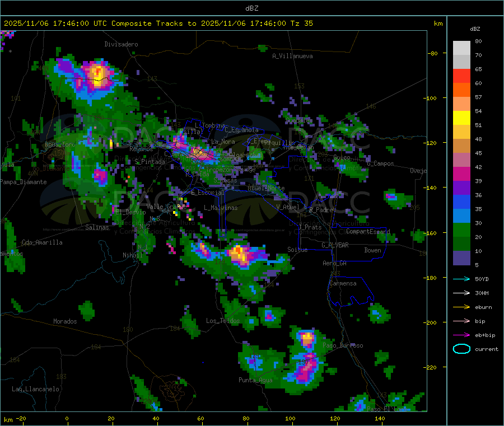Viewport: 504px width, 426px height.
Task: Click the '-220' tick on right axis
Action: 430,367
